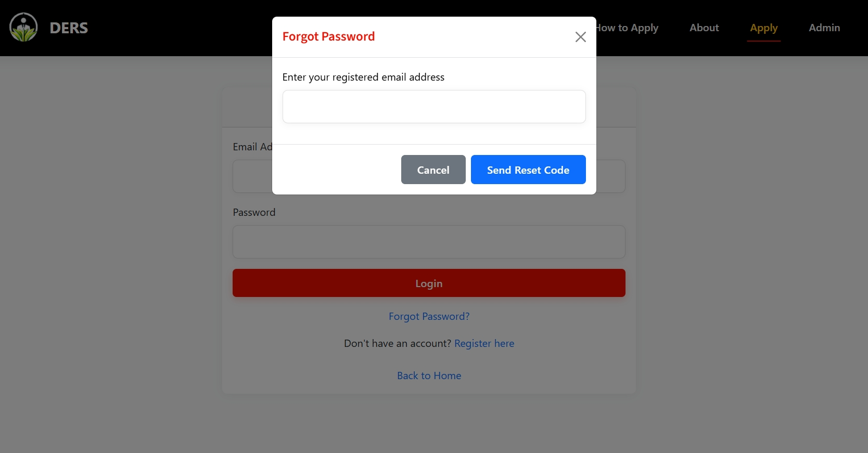The image size is (868, 453).
Task: Click the Back to Home link
Action: click(428, 375)
